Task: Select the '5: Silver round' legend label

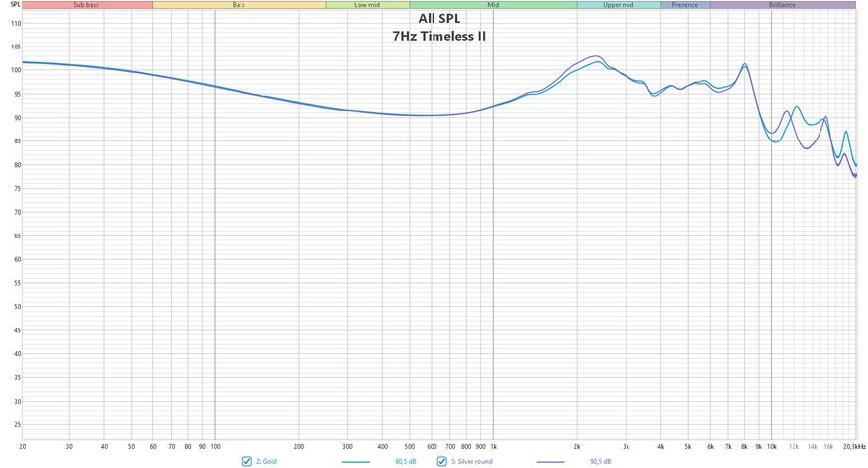Action: (x=471, y=461)
